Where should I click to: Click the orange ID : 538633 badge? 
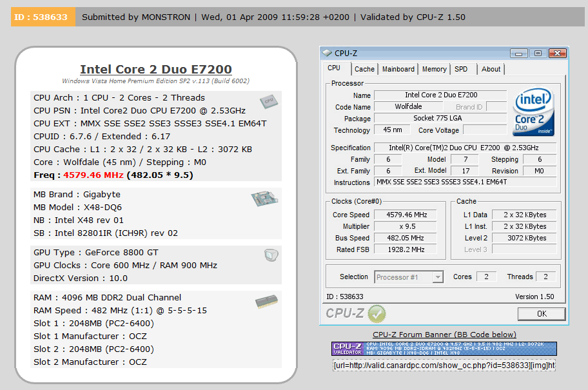pos(43,17)
